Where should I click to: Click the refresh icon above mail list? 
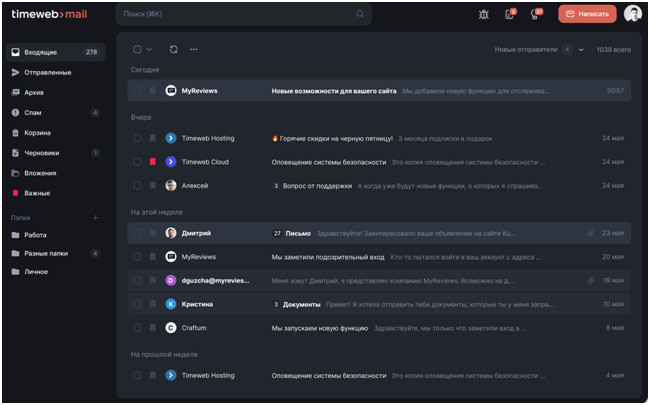(174, 49)
